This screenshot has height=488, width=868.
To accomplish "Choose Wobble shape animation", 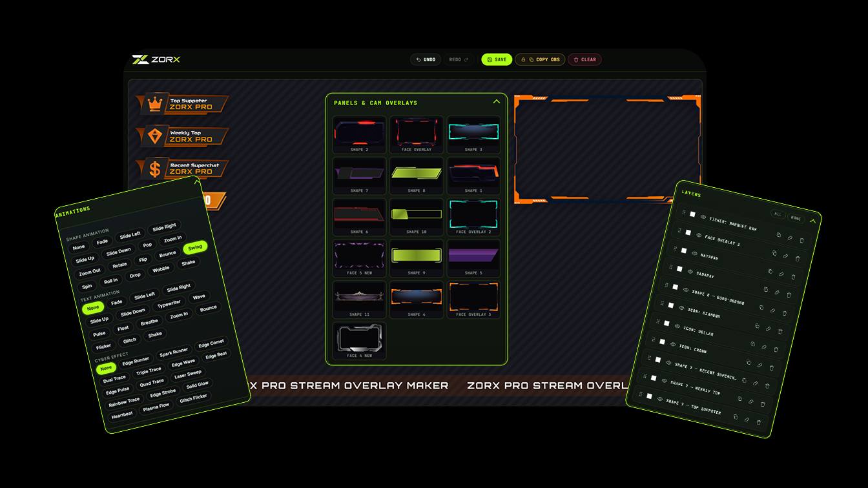I will point(161,269).
